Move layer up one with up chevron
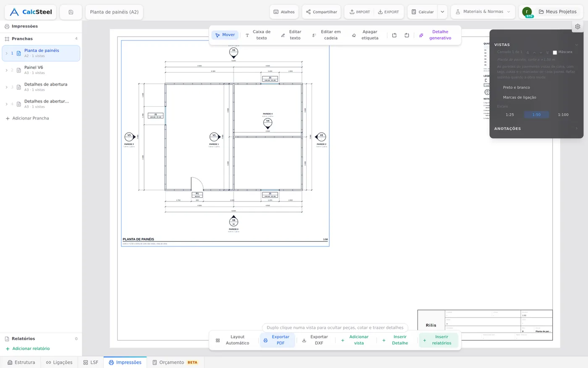588x368 pixels. (534, 53)
